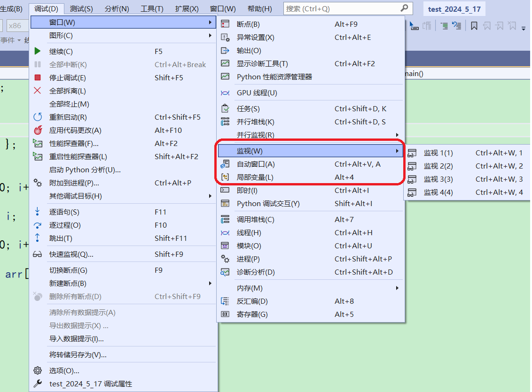Open the toolbar overflow dropdown arrow
532x392 pixels.
524,29
